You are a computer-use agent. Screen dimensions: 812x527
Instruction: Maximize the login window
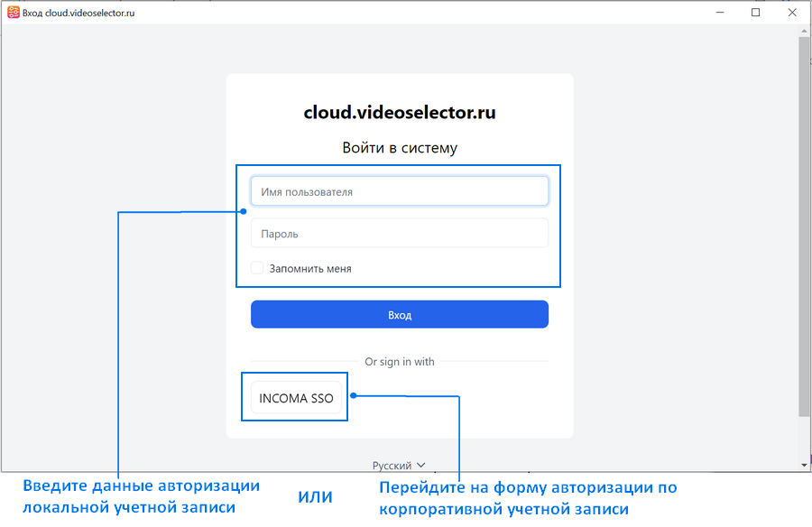pos(755,13)
